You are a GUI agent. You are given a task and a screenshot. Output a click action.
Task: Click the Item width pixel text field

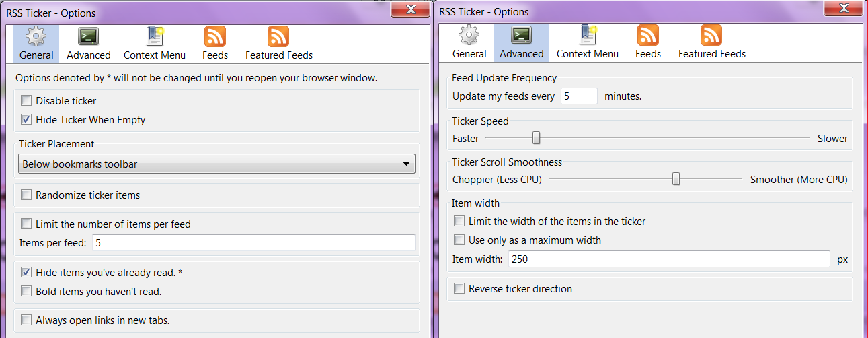[x=669, y=259]
